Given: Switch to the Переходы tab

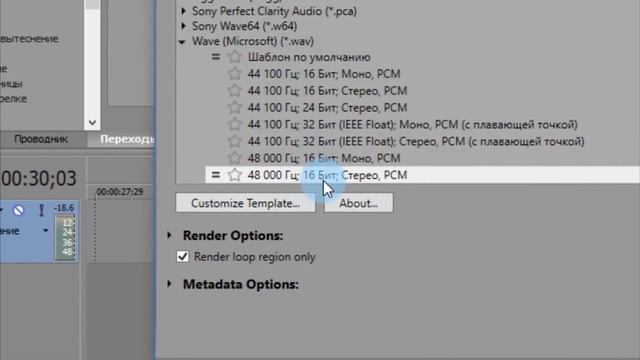Looking at the screenshot, I should click(x=127, y=139).
